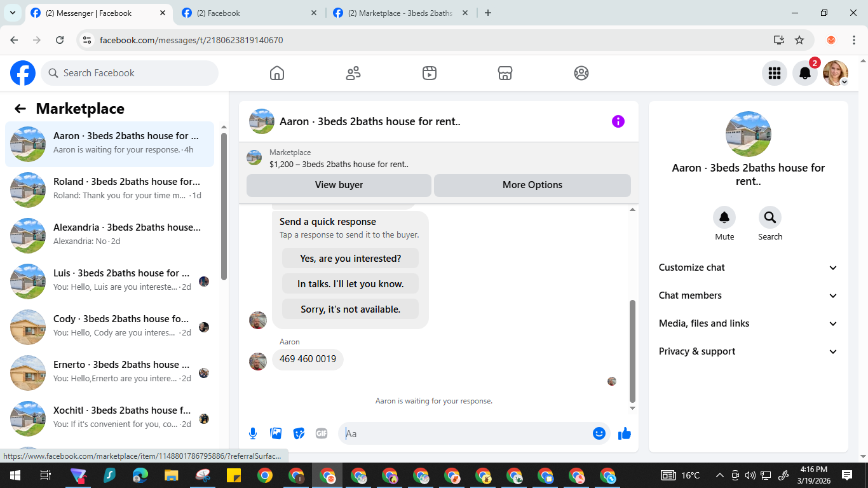Open the Ernerto conversation in list
Screen dimensions: 868x488
109,373
